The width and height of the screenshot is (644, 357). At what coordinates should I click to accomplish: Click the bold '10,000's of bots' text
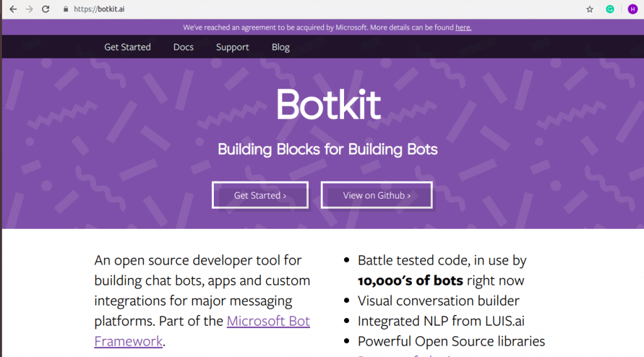click(x=410, y=281)
